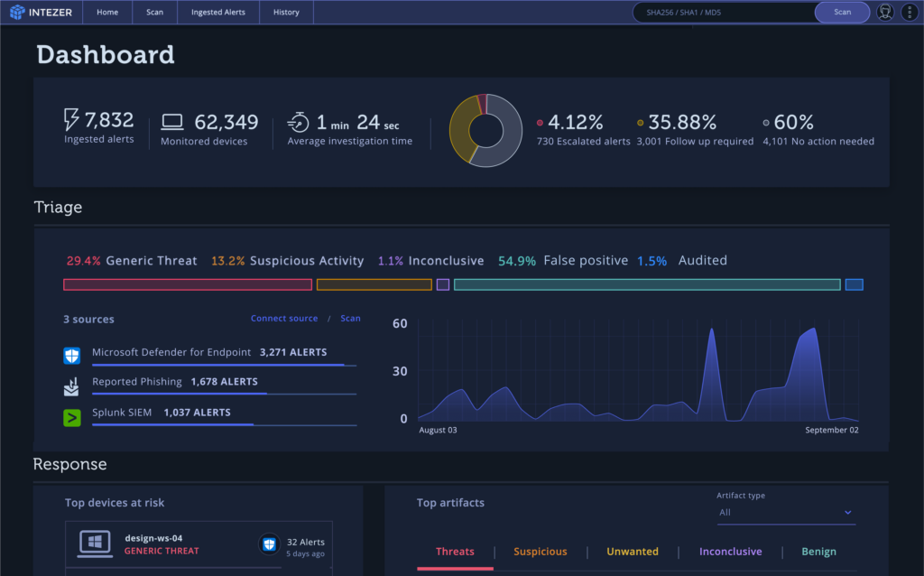Click the Connect source link

[x=284, y=319]
